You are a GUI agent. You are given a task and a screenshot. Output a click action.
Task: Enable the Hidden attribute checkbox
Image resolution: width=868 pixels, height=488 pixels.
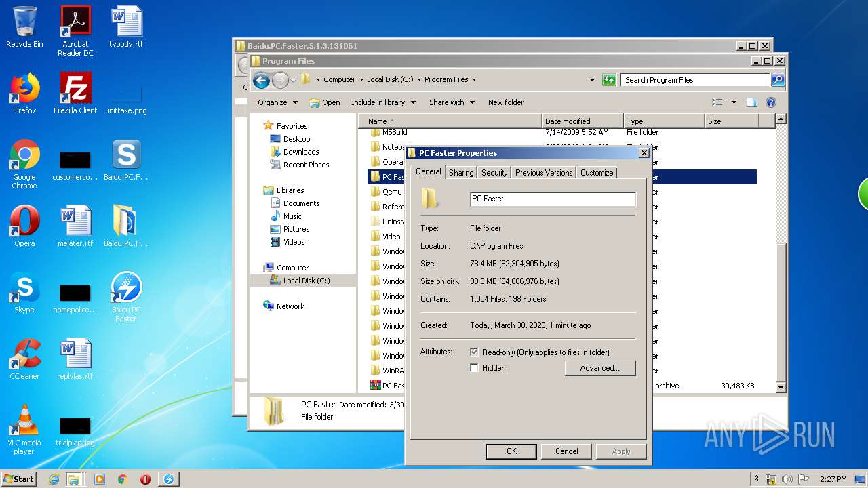(474, 368)
